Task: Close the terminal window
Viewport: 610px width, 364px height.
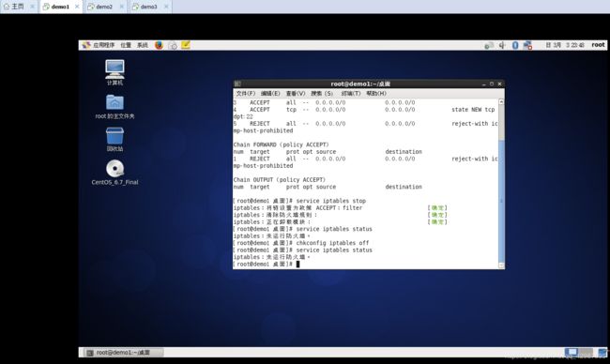Action: pos(500,84)
